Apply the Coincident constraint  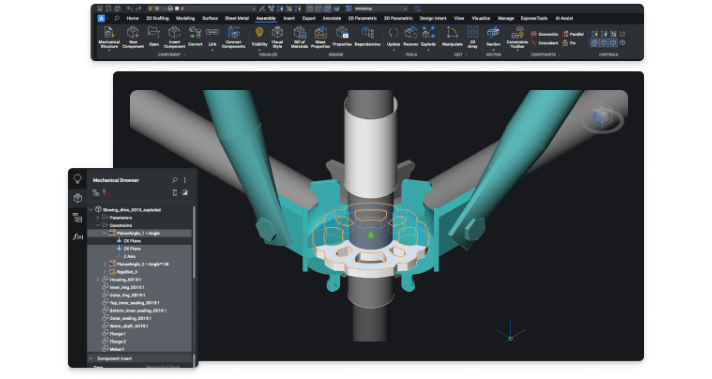[x=544, y=43]
